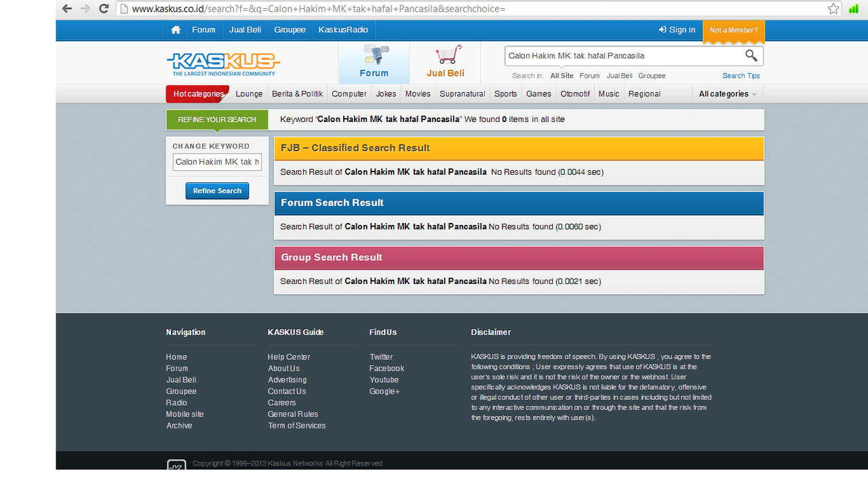Open Forum tab with speech bubbles icon

point(374,62)
